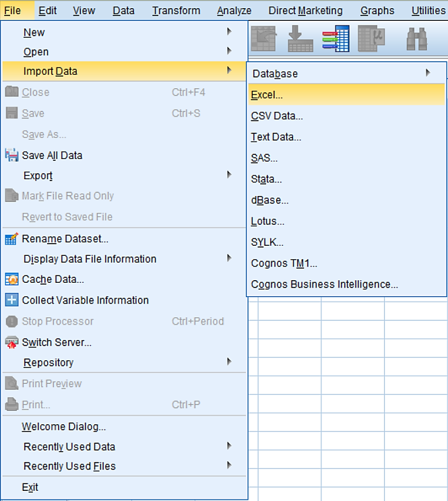Click Rename Dataset... menu entry
Screen dimensions: 448x501
pyautogui.click(x=124, y=238)
